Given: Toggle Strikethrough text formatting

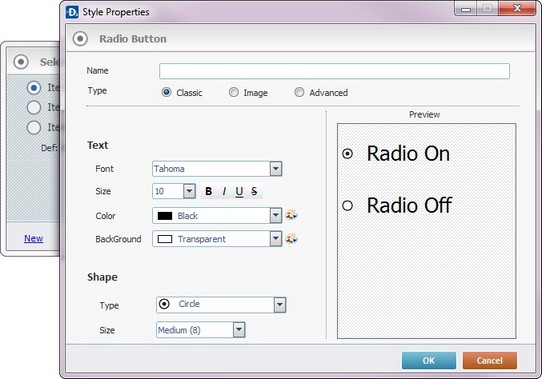Looking at the screenshot, I should point(254,191).
